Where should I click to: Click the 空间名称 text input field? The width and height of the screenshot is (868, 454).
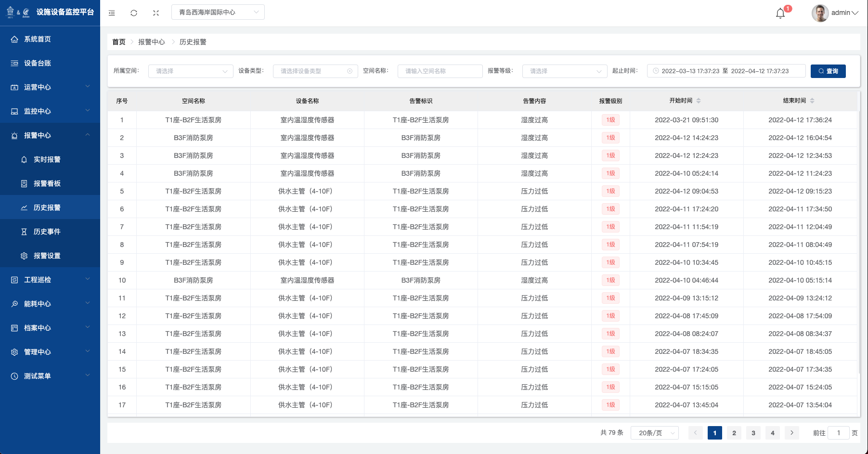(x=440, y=71)
